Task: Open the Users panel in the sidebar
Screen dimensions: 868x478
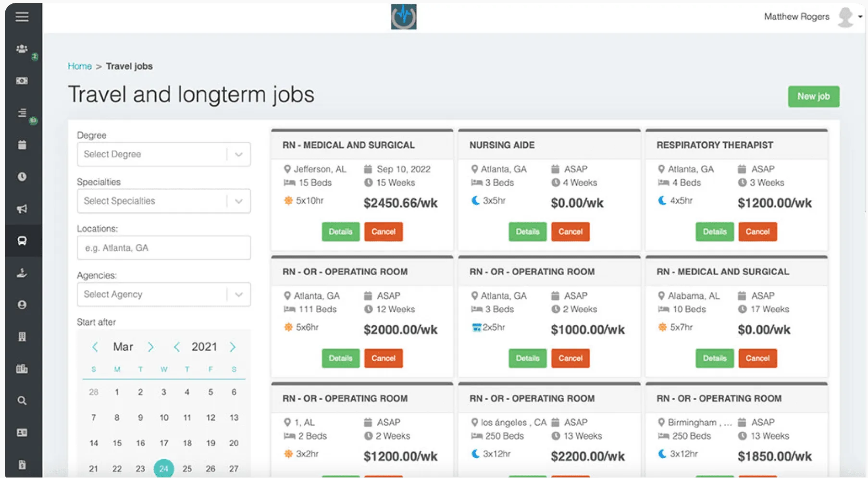Action: [23, 48]
